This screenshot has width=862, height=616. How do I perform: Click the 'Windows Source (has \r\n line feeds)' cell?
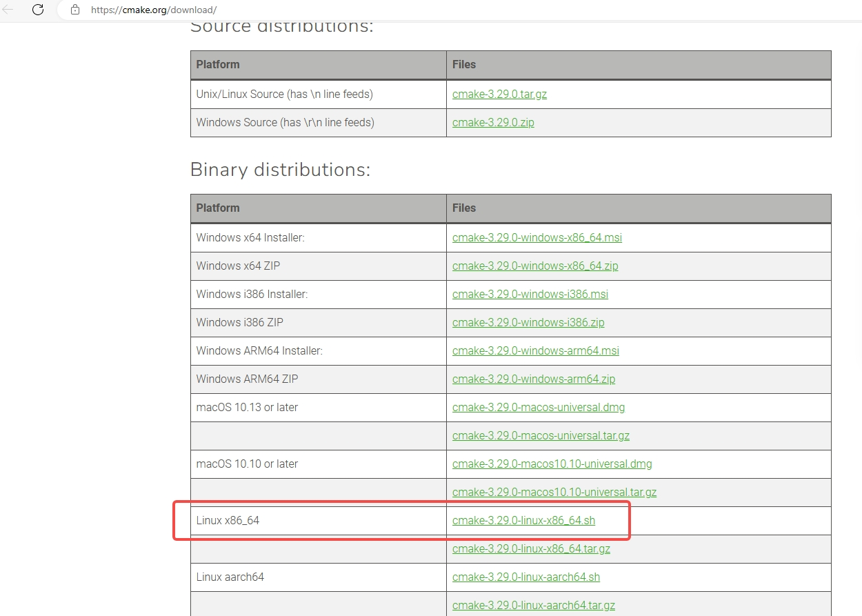pyautogui.click(x=319, y=122)
